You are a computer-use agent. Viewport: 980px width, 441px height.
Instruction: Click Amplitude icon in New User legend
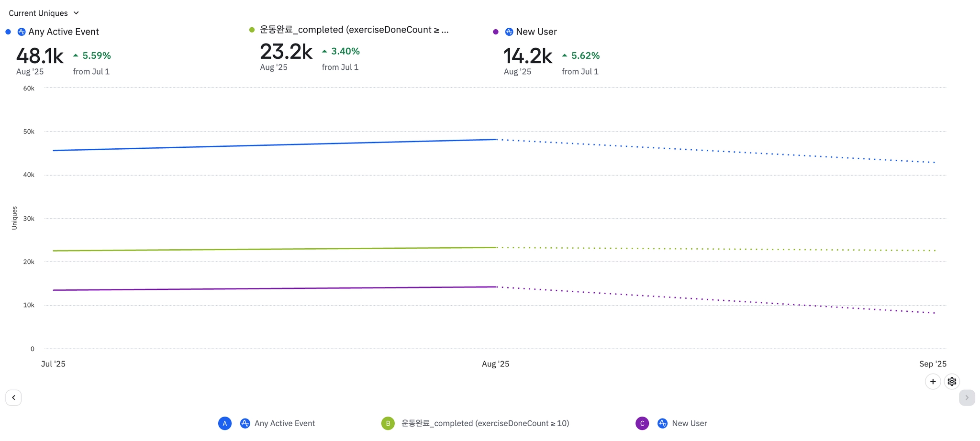pyautogui.click(x=662, y=423)
